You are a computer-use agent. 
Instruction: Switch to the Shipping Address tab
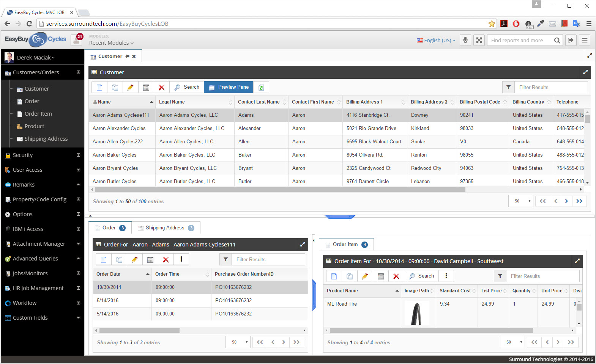point(166,228)
